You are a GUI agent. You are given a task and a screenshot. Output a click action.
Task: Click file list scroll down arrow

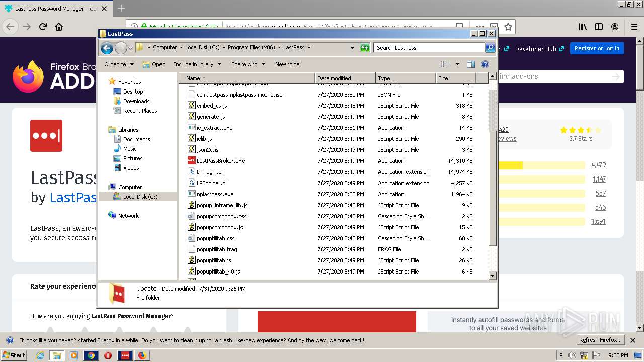[493, 276]
